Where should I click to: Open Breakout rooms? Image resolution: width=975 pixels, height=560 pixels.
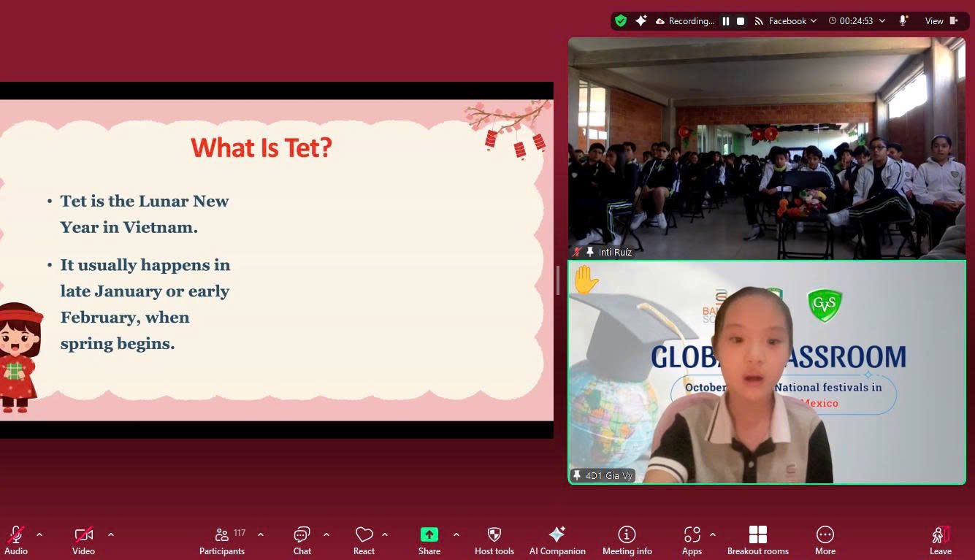(757, 540)
